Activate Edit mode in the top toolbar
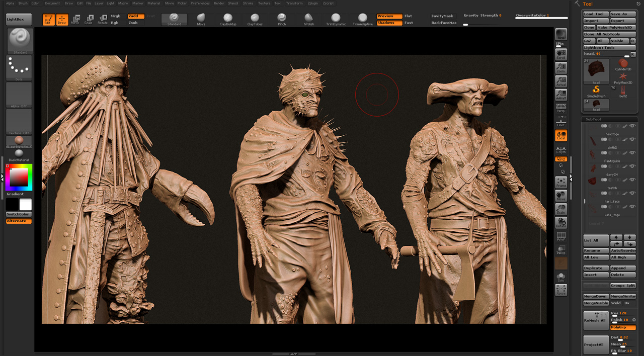644x356 pixels. [48, 20]
